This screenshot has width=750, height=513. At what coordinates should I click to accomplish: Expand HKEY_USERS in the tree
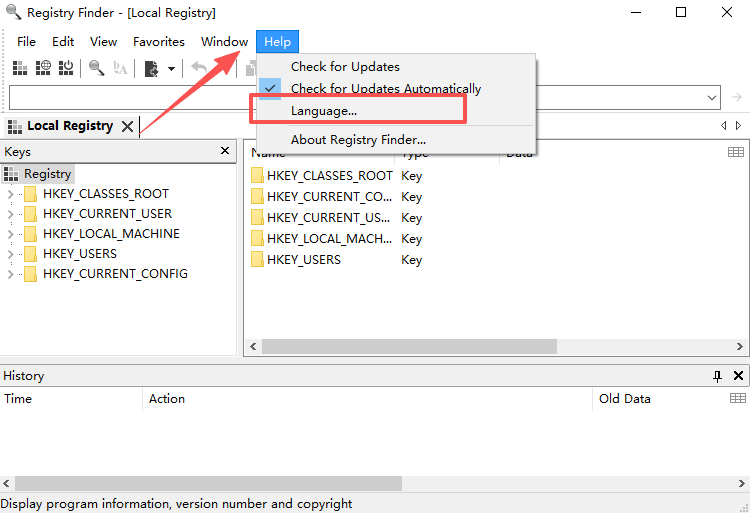11,254
